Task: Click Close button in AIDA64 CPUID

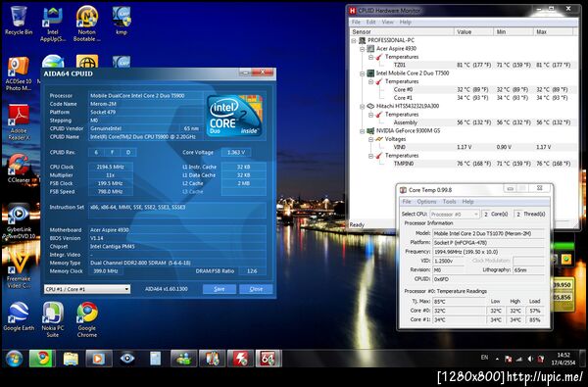Action: click(256, 289)
